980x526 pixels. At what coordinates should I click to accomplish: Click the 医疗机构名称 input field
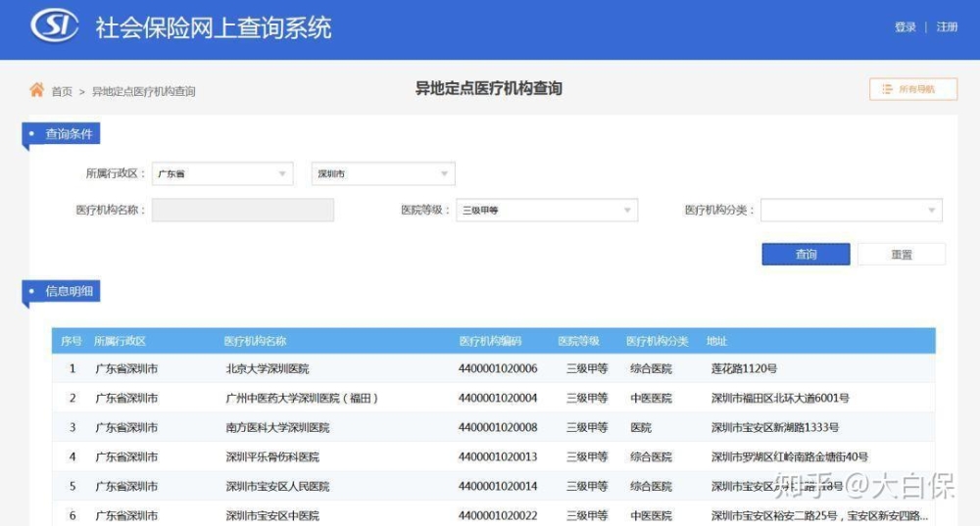point(242,210)
